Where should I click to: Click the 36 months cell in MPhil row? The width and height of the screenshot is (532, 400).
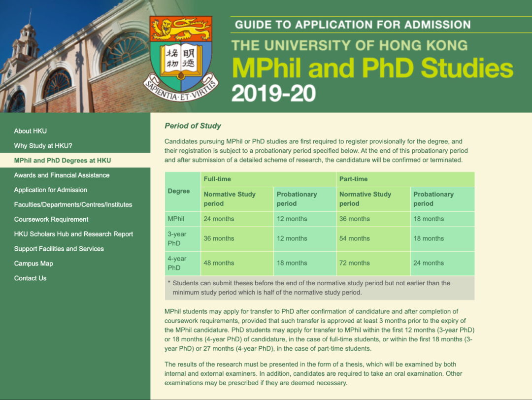click(373, 219)
